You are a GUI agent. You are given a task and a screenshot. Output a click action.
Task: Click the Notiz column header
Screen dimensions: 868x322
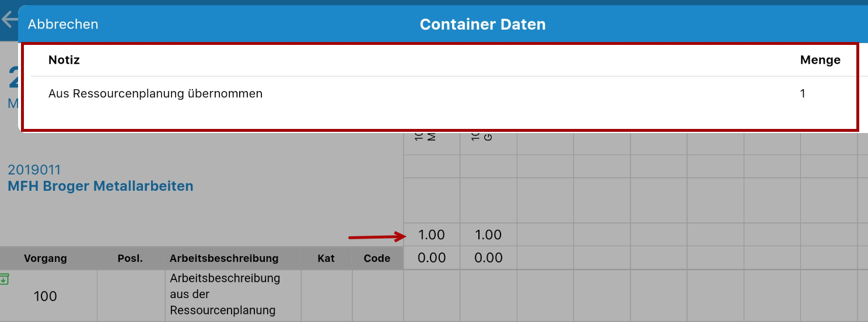[64, 60]
